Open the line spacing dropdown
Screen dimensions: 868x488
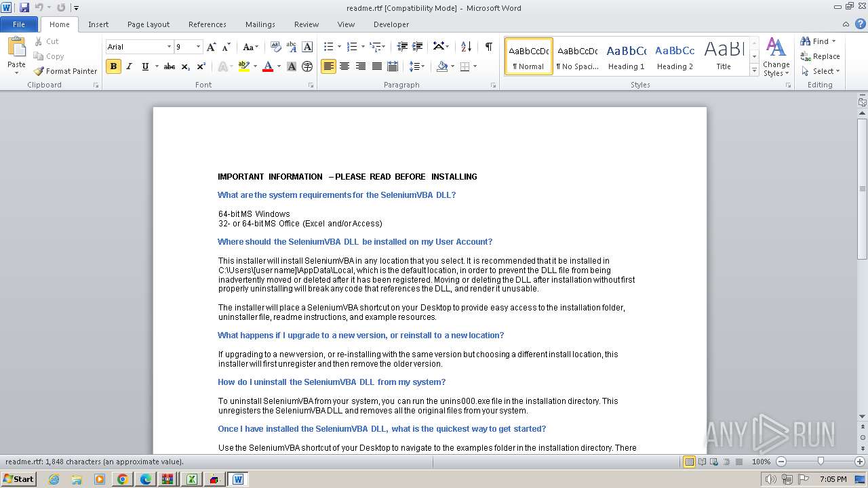(x=417, y=66)
